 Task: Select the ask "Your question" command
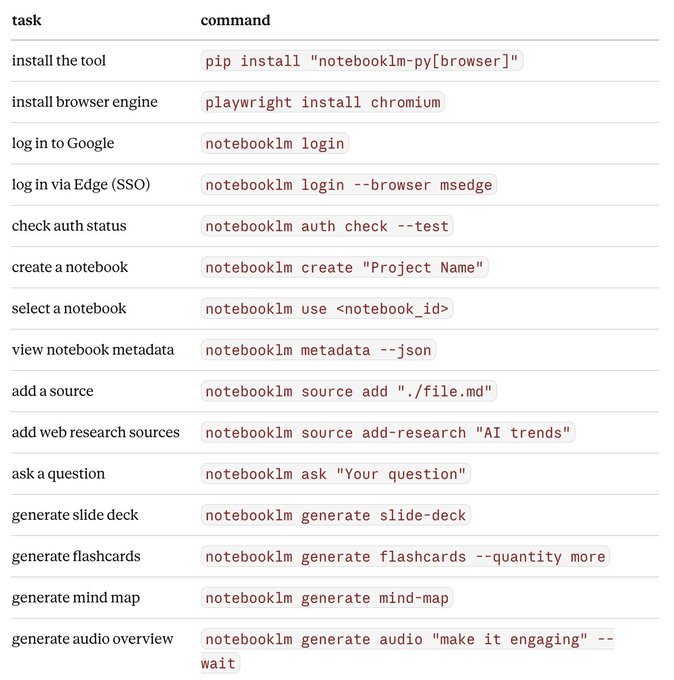[335, 474]
